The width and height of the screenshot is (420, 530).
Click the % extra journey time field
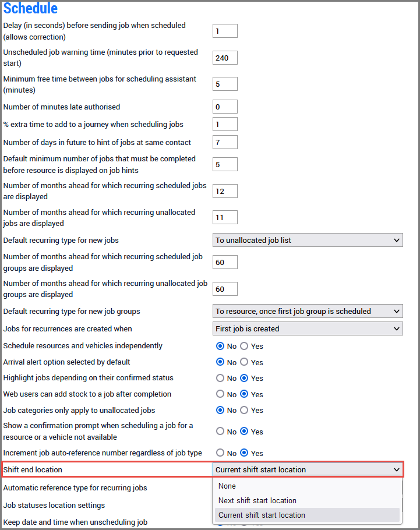225,124
